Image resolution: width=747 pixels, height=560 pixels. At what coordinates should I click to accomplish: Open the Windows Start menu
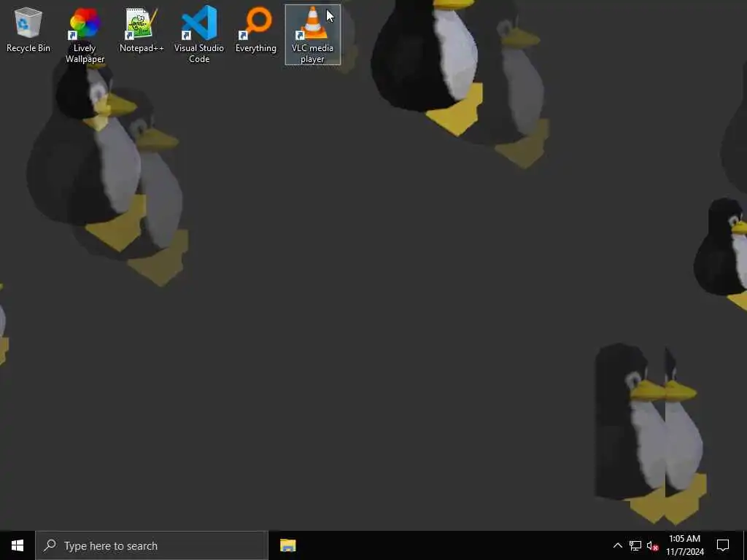tap(18, 545)
